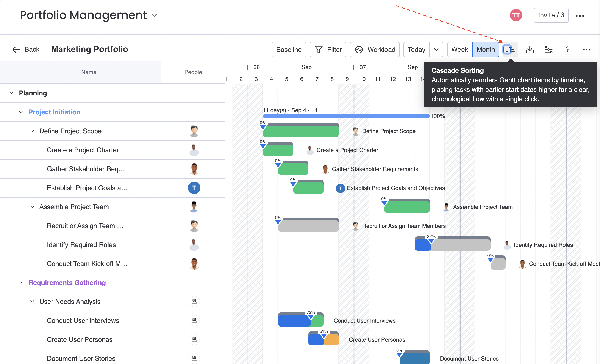Switch timeline to Week view

coord(459,49)
